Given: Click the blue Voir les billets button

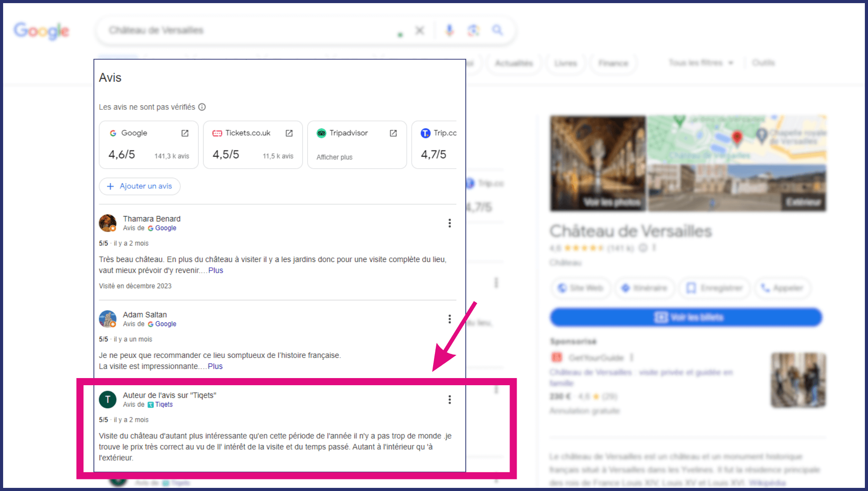Looking at the screenshot, I should pos(686,317).
